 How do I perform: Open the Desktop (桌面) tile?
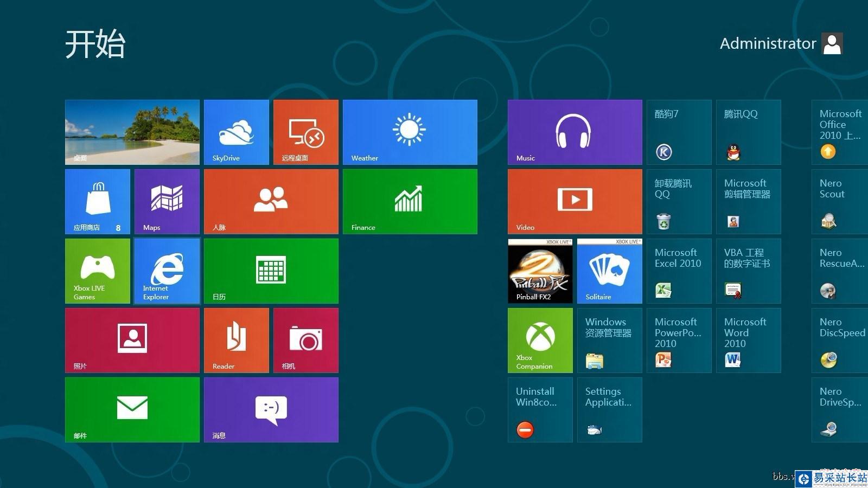132,132
